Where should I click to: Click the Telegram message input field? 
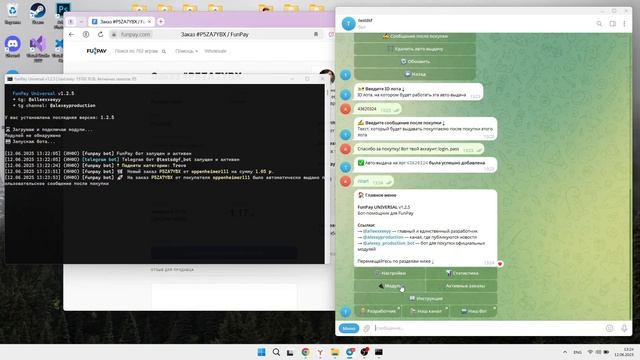(488, 328)
